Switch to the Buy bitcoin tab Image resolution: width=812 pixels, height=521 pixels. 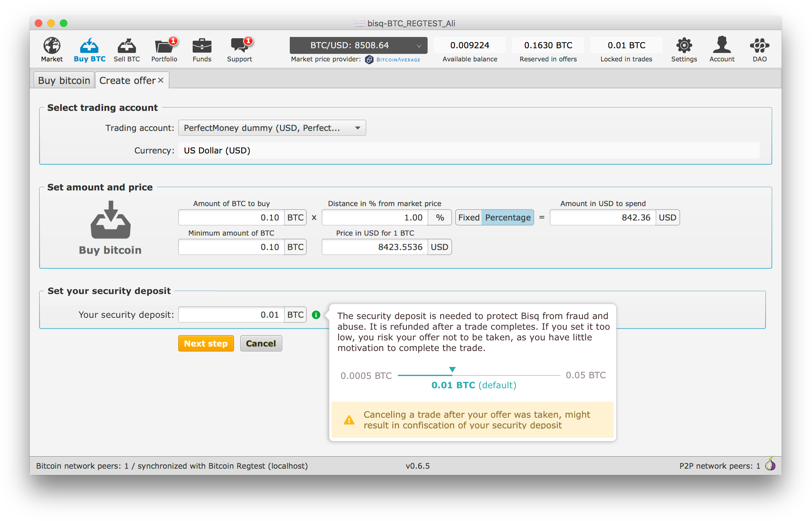point(64,80)
